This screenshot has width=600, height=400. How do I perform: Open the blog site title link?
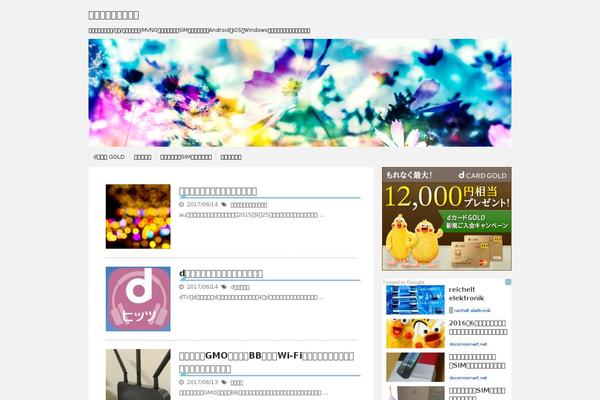click(114, 15)
